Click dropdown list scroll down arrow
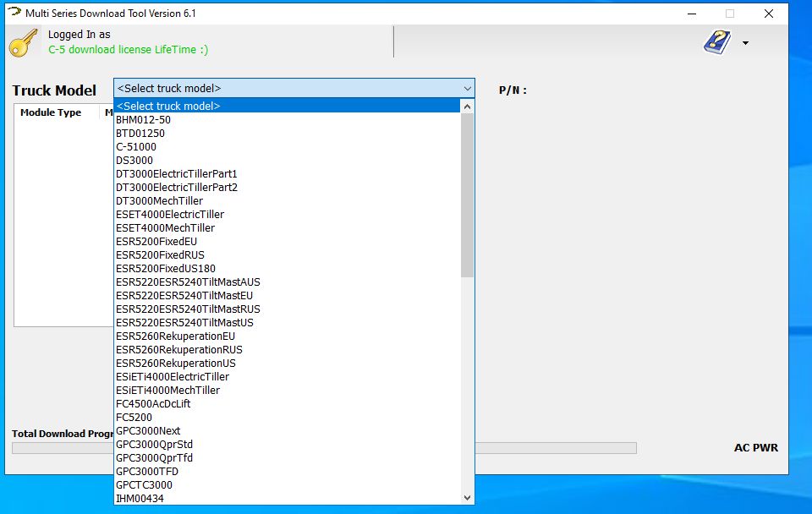The height and width of the screenshot is (514, 812). tap(467, 498)
